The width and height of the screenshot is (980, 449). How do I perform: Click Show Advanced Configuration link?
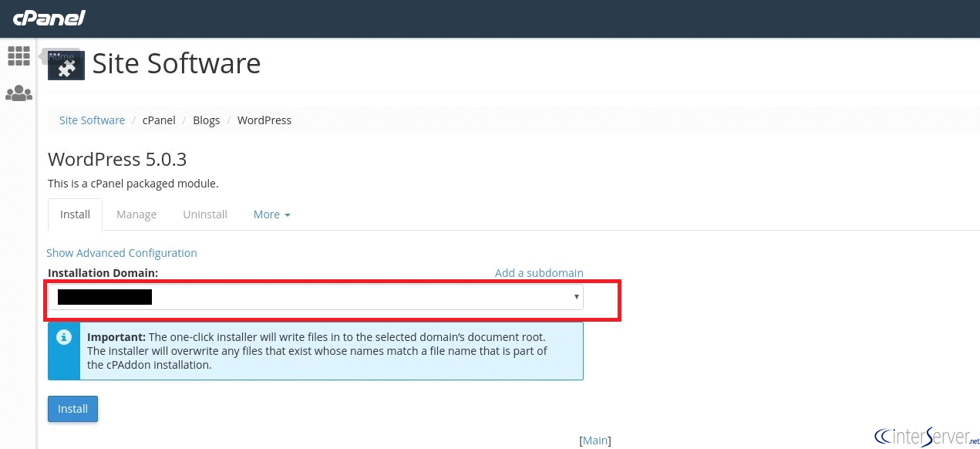pos(122,253)
